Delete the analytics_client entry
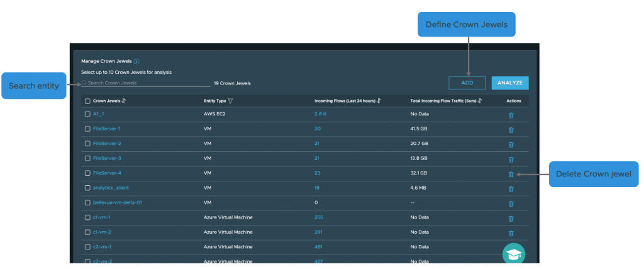The image size is (644, 269). click(x=511, y=188)
